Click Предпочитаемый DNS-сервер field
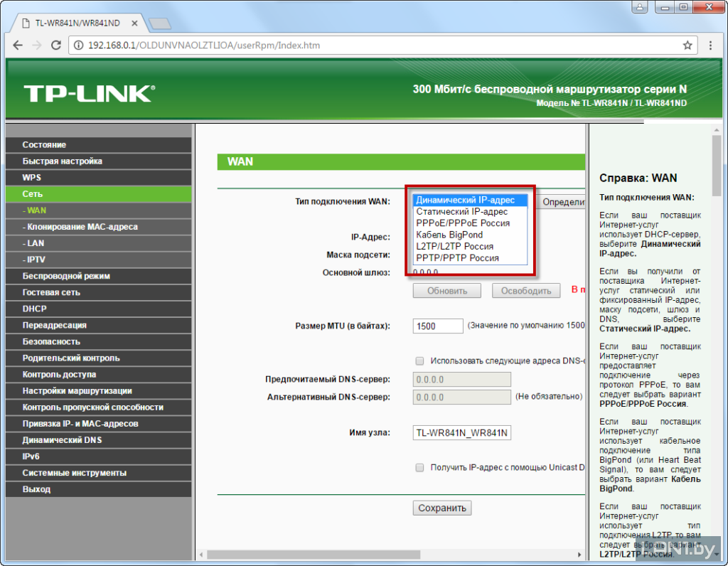This screenshot has width=728, height=566. pos(462,379)
